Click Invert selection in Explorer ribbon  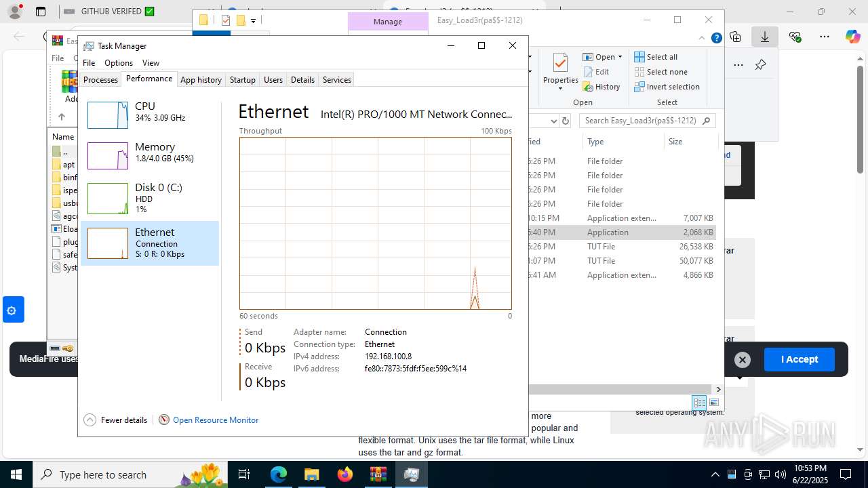667,87
